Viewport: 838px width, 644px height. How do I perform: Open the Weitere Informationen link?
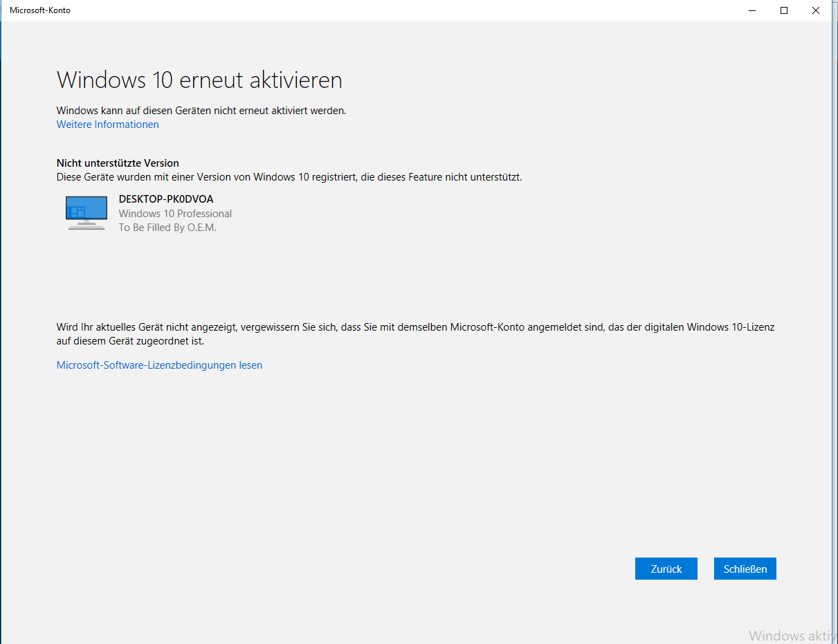pyautogui.click(x=108, y=125)
